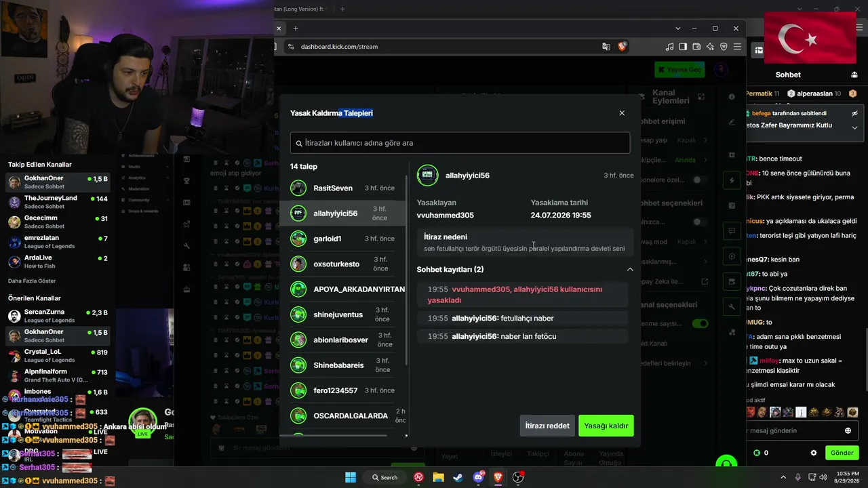Click Daha Fazla Göster link
This screenshot has width=868, height=488.
(32, 281)
